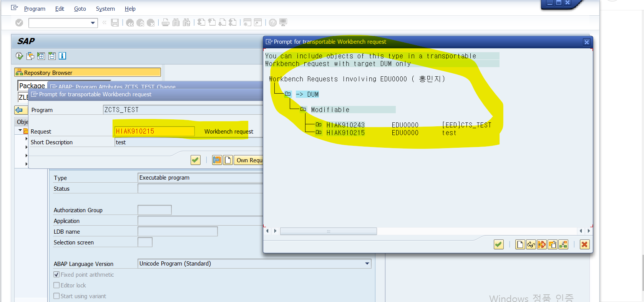Click the Request input field containing HIAK910215
644x302 pixels.
tap(154, 131)
